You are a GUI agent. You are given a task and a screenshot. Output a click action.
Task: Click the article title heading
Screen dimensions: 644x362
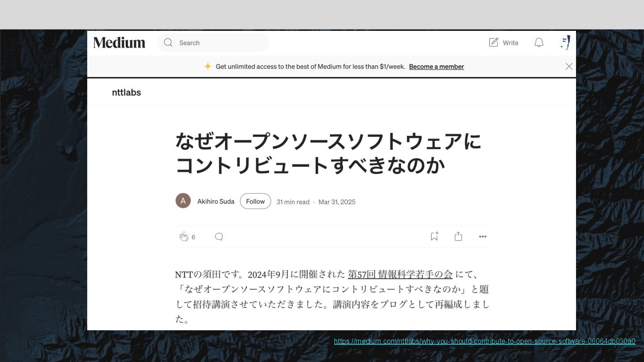coord(328,153)
